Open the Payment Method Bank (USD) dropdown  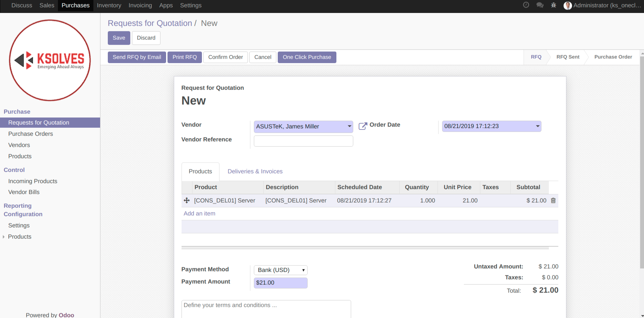click(280, 270)
